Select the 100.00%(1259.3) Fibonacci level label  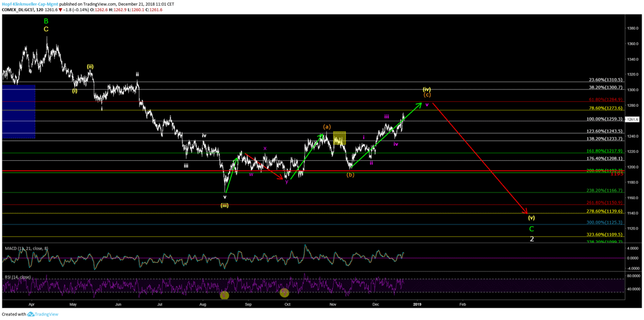(x=604, y=119)
